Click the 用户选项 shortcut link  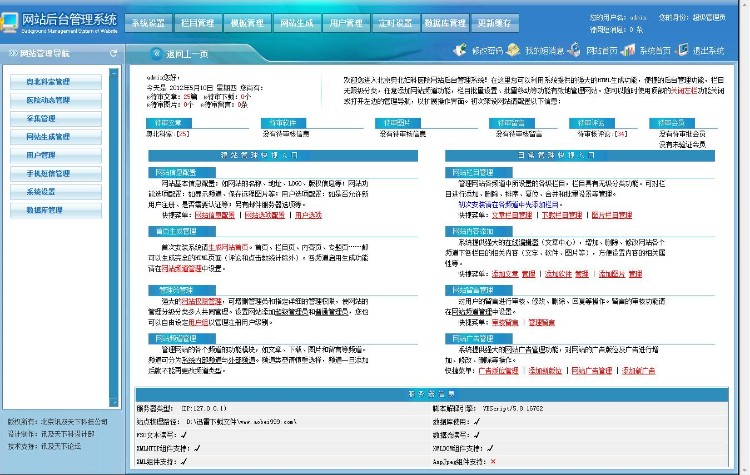click(309, 215)
